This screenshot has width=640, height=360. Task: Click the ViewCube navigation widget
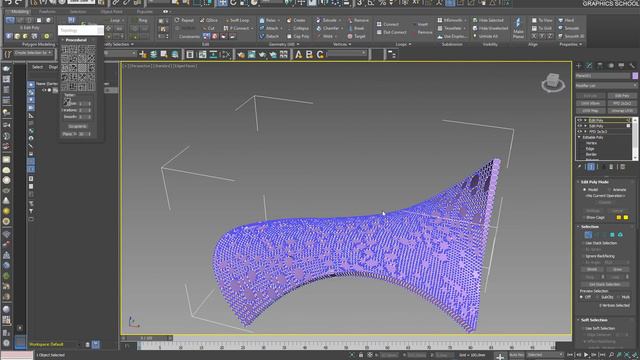553,83
